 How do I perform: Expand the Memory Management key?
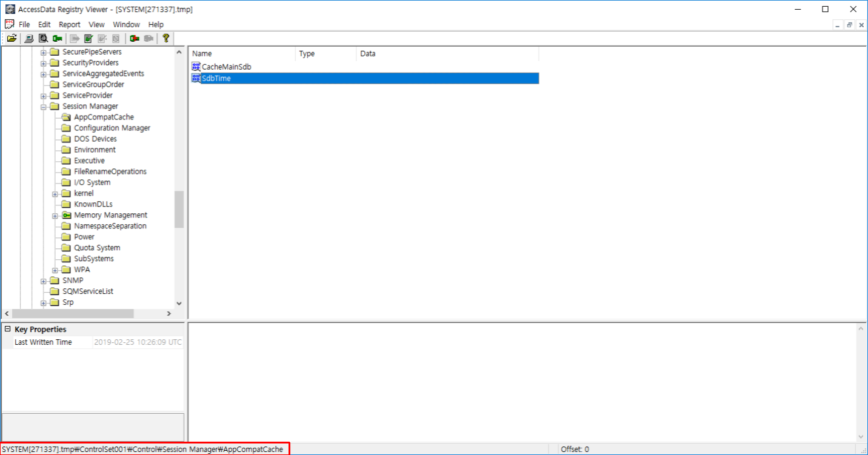pyautogui.click(x=55, y=216)
